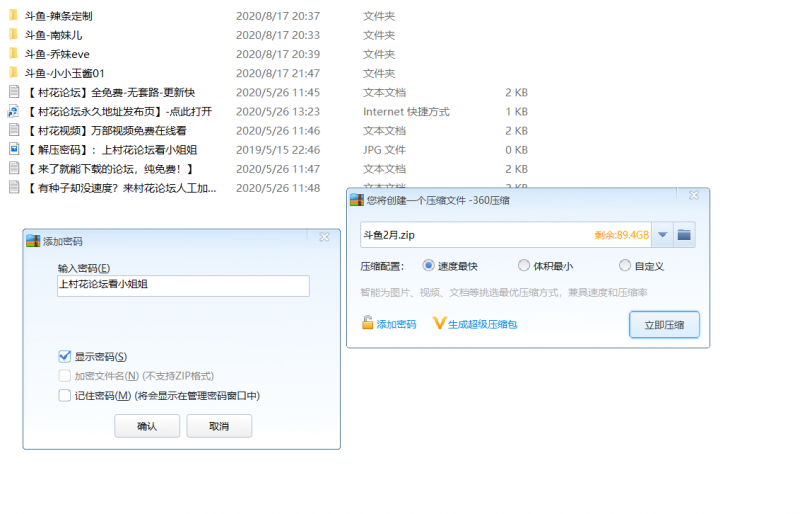Click text file icon for 来了就能下载的论坛
Viewport: 800px width, 514px height.
click(x=14, y=168)
